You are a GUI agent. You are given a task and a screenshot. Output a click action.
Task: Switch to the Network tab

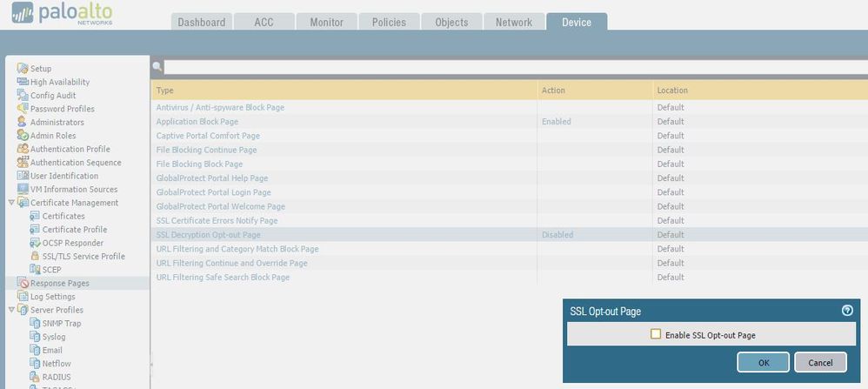coord(514,22)
